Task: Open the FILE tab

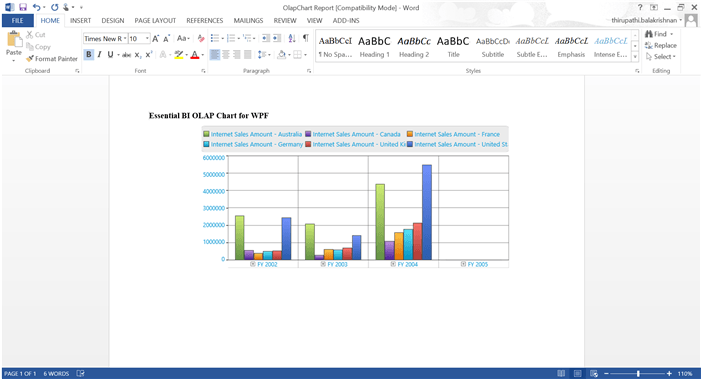Action: pos(18,21)
